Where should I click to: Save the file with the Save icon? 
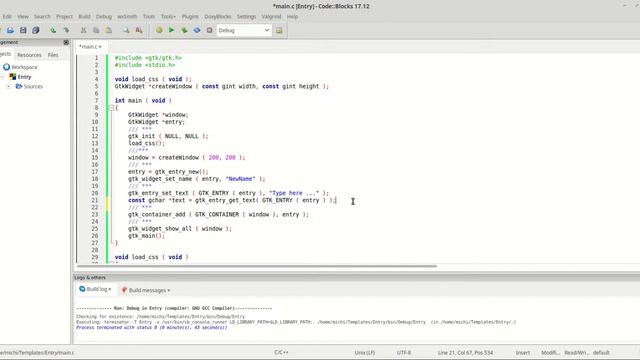click(23, 30)
